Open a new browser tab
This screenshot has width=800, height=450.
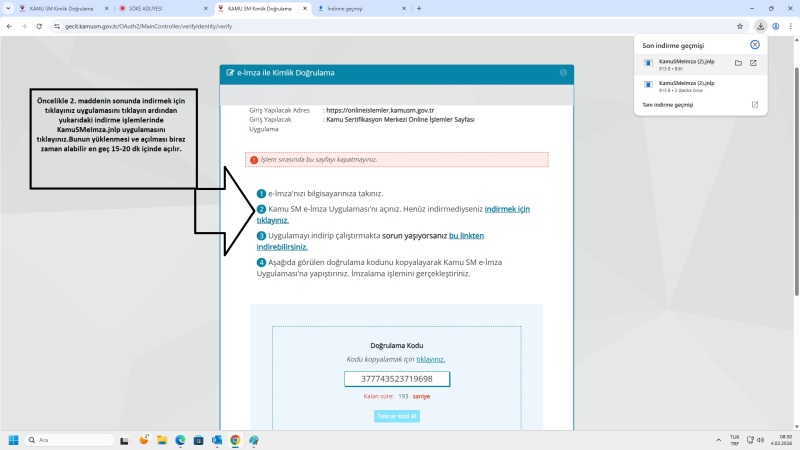coord(419,8)
